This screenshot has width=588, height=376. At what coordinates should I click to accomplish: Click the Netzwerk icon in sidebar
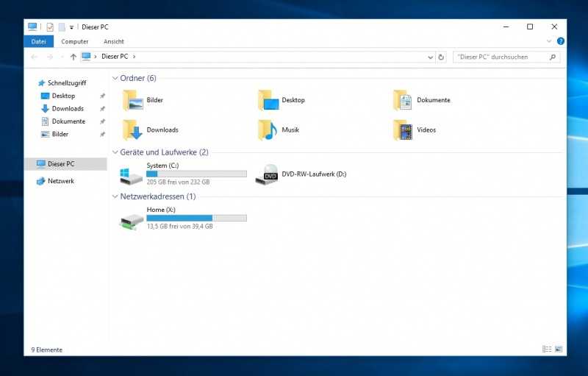(41, 181)
